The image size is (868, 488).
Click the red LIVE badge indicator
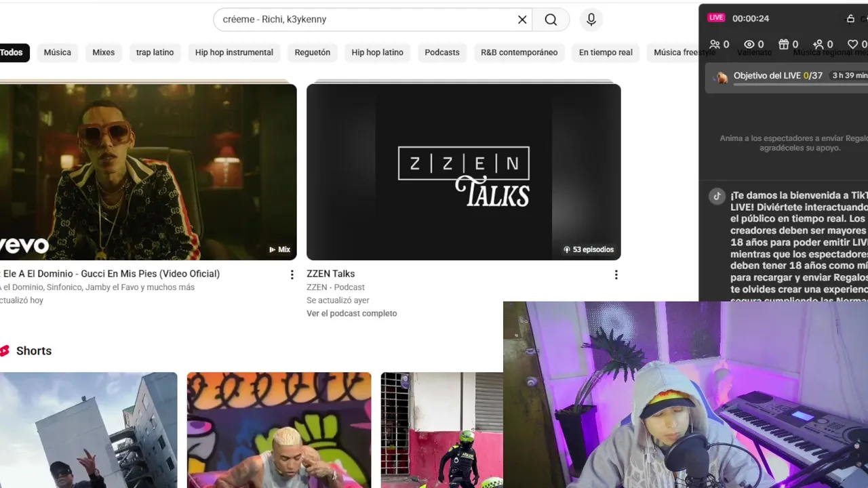point(716,18)
